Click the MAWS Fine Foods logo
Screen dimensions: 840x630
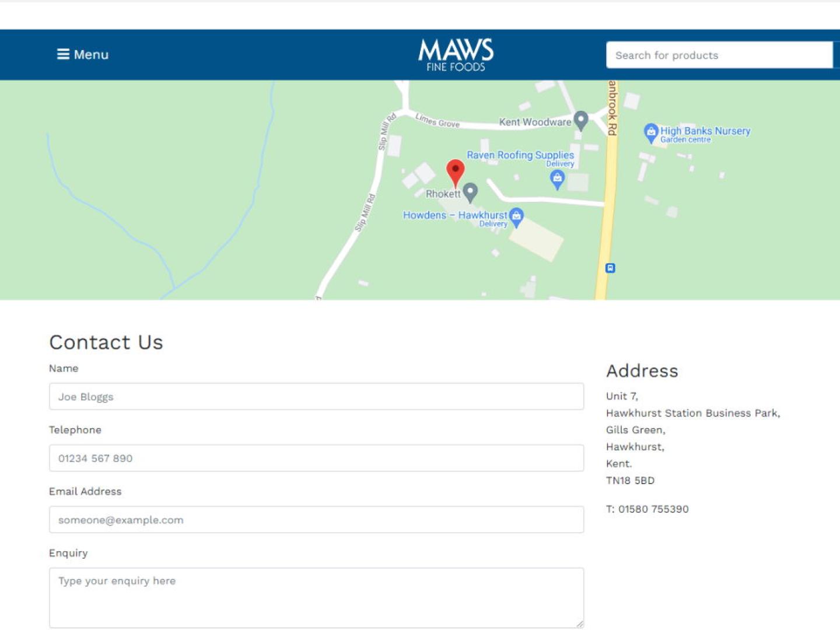tap(455, 54)
